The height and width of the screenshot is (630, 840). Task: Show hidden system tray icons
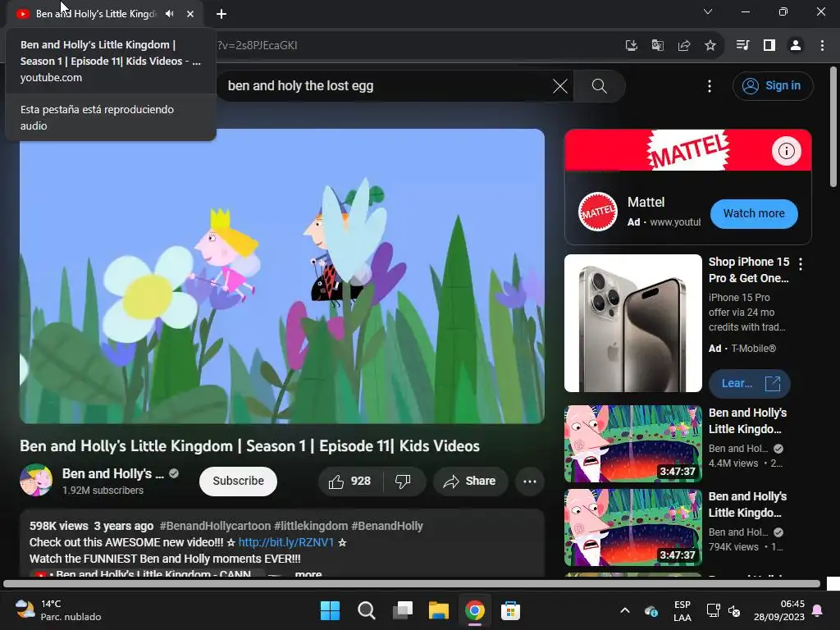click(624, 610)
